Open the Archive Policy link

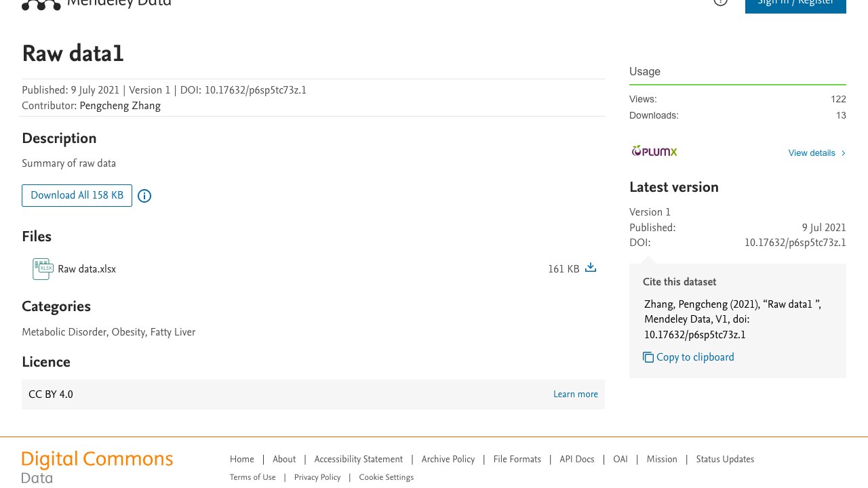coord(448,460)
